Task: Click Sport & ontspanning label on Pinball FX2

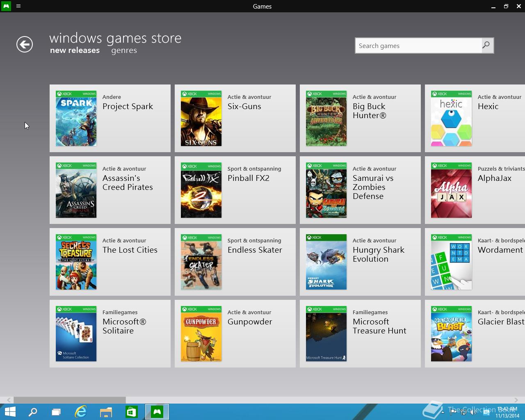Action: (254, 169)
